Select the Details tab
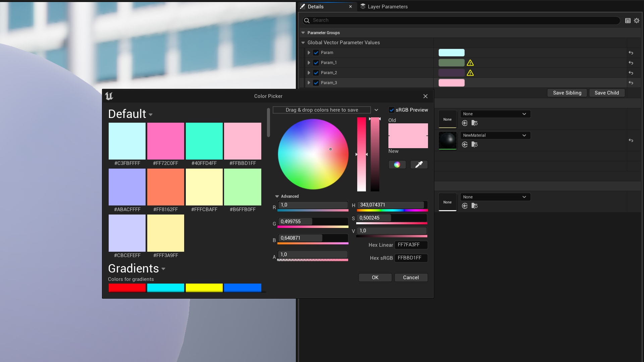This screenshot has width=644, height=362. coord(315,6)
